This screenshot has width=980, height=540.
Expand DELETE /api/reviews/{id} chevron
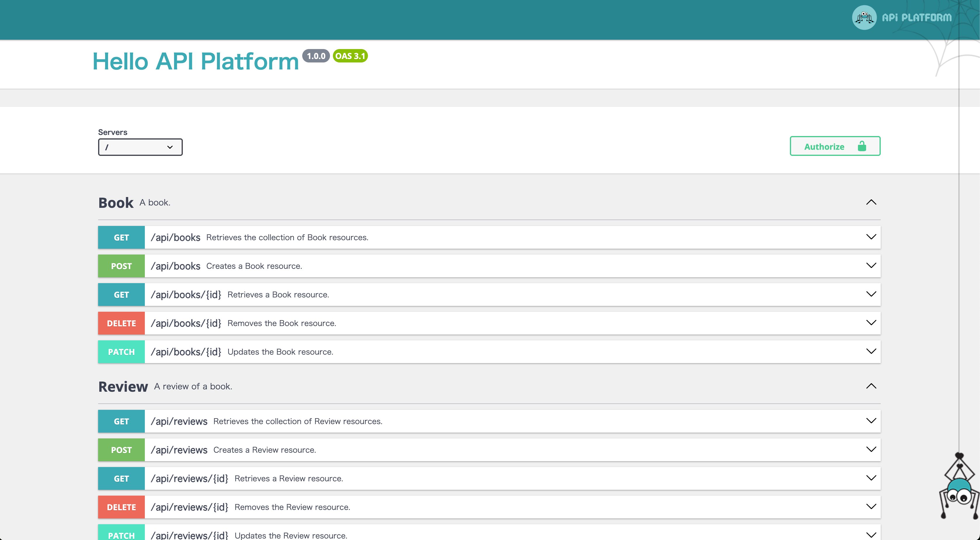871,506
